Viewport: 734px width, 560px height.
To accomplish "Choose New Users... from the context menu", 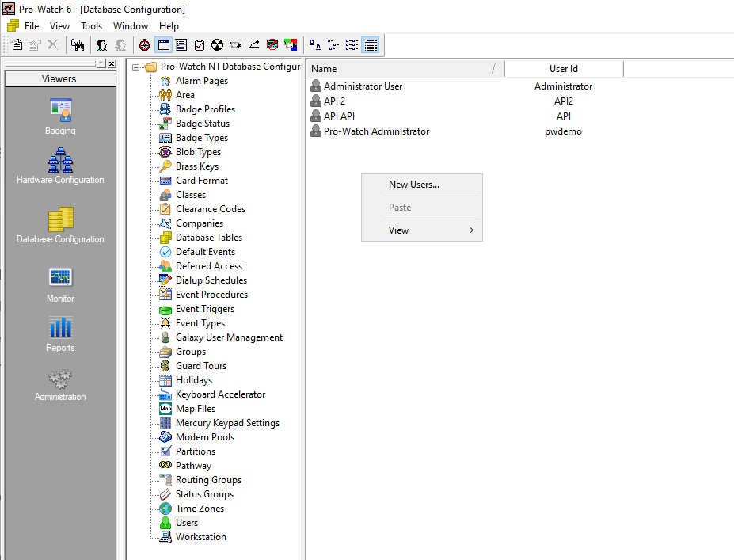I will pos(413,185).
